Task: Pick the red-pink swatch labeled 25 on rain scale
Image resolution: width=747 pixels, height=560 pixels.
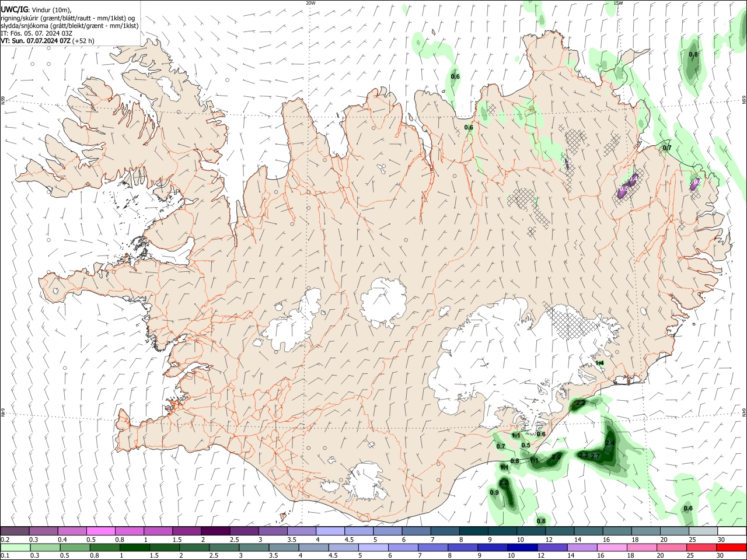Action: [701, 547]
